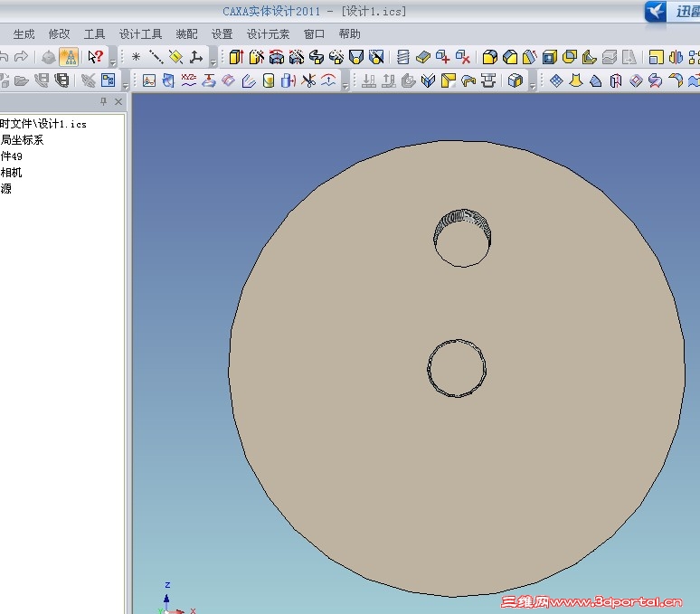Click the 2D sketch chart icon
700x614 pixels.
coord(149,80)
